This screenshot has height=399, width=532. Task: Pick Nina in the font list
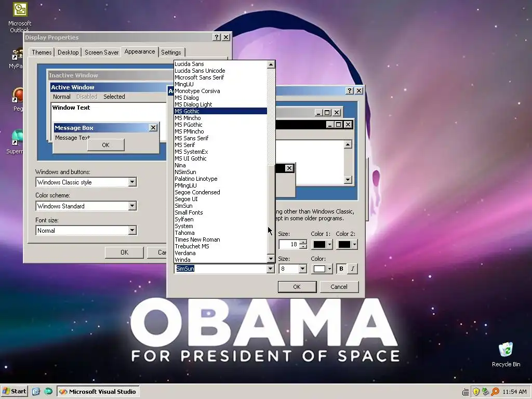220,165
